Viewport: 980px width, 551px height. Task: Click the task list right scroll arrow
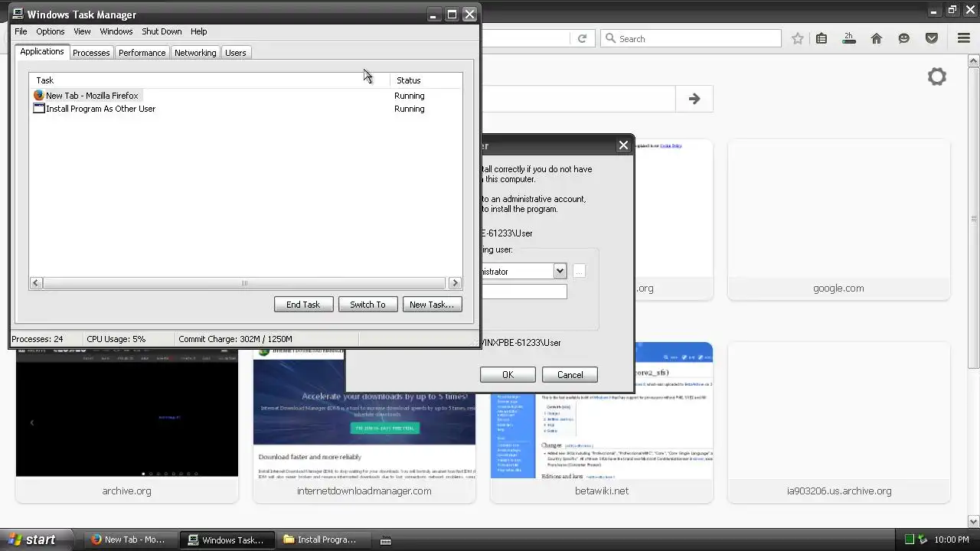click(455, 283)
